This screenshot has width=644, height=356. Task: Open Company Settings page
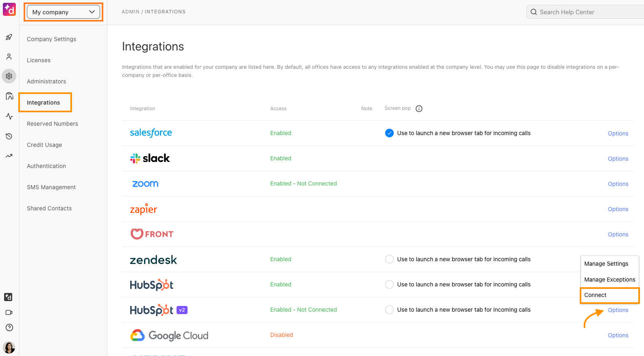(52, 39)
